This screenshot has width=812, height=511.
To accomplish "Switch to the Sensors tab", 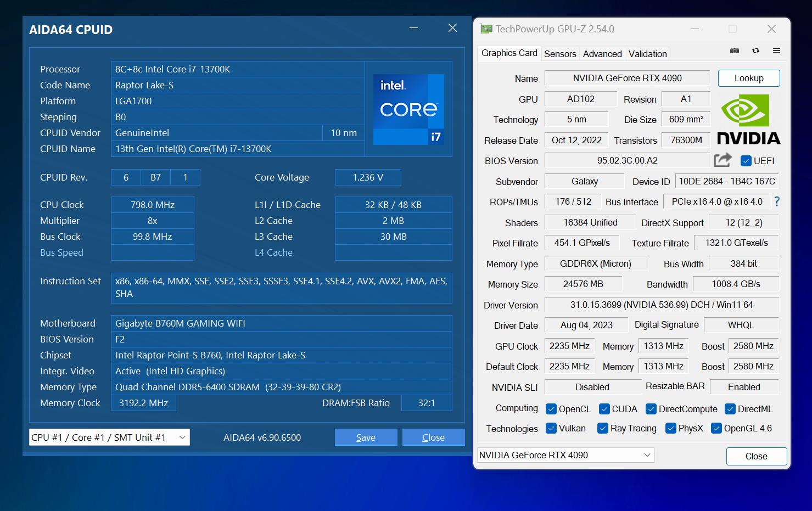I will click(x=559, y=53).
